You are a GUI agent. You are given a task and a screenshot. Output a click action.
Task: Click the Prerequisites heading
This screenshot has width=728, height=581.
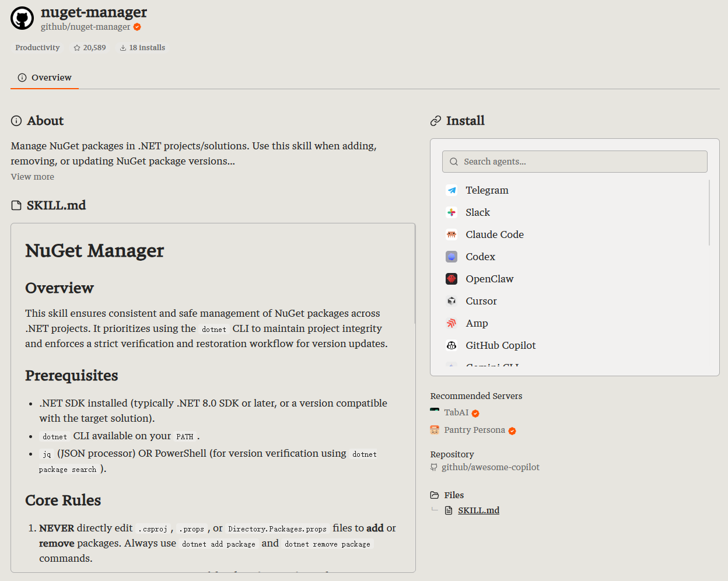point(72,376)
